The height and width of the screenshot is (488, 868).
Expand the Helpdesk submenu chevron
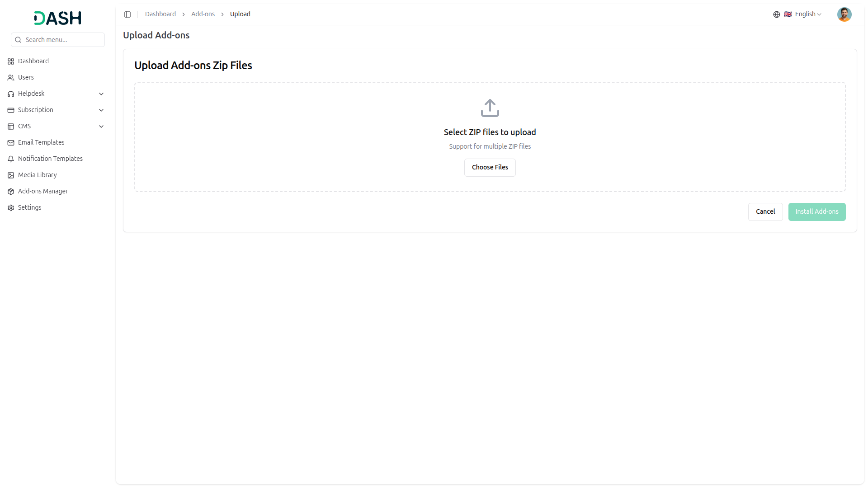click(x=101, y=94)
